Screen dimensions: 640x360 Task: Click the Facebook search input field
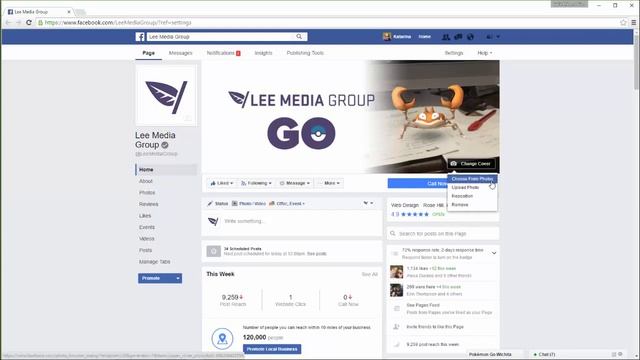tap(220, 37)
